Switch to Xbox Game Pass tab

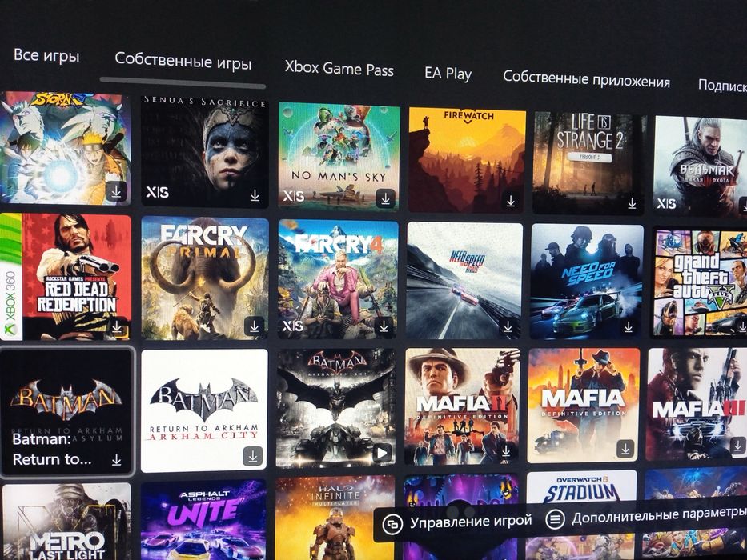coord(339,69)
